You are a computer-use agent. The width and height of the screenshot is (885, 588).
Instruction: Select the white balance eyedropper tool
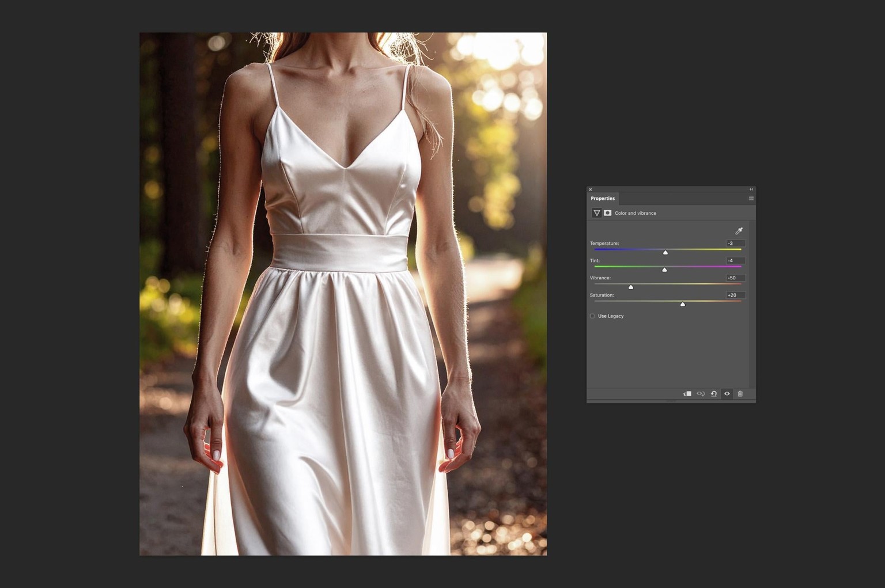tap(739, 231)
